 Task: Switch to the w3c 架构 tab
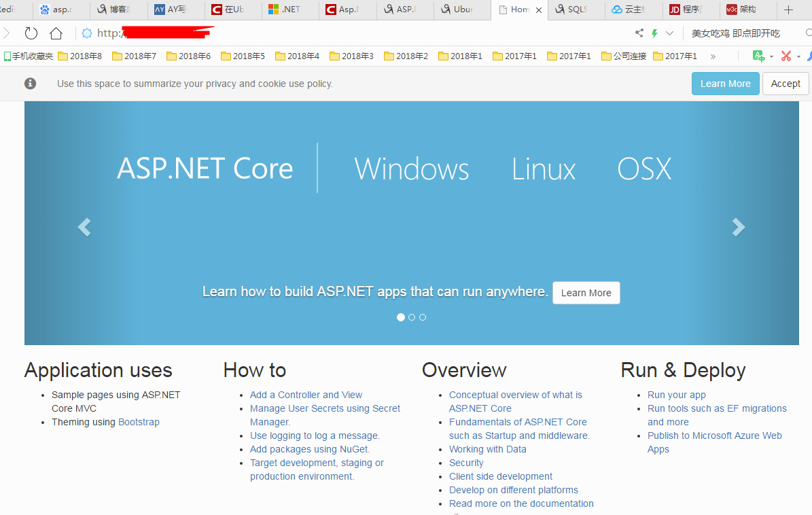coord(747,10)
